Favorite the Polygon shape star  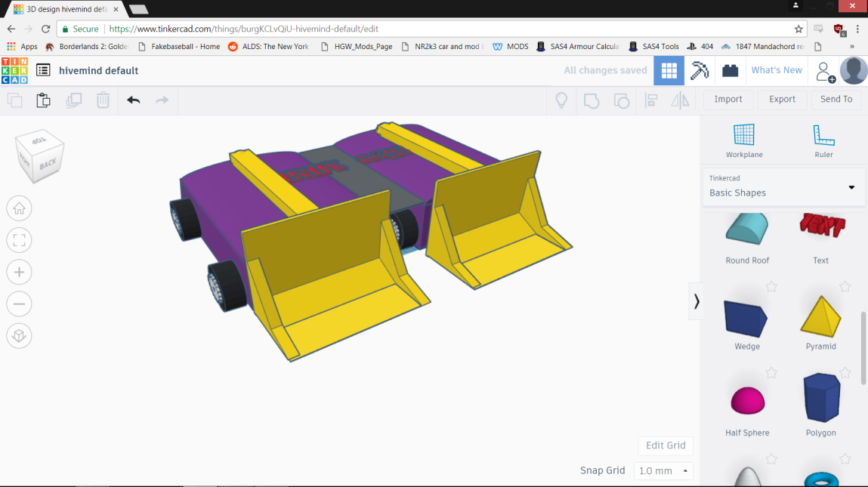pos(845,372)
